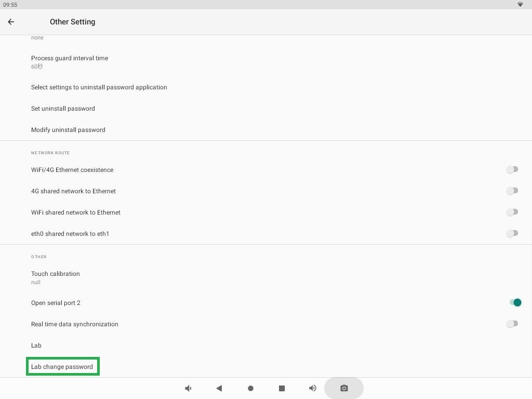This screenshot has height=399, width=532.
Task: Open Lab change password
Action: coord(62,367)
